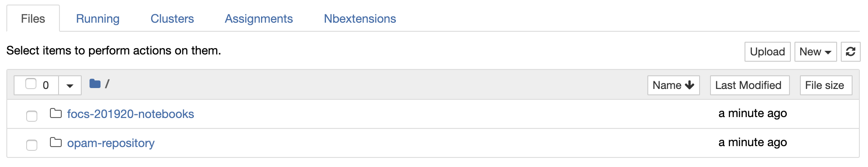Click the refresh notebook list icon

(850, 52)
